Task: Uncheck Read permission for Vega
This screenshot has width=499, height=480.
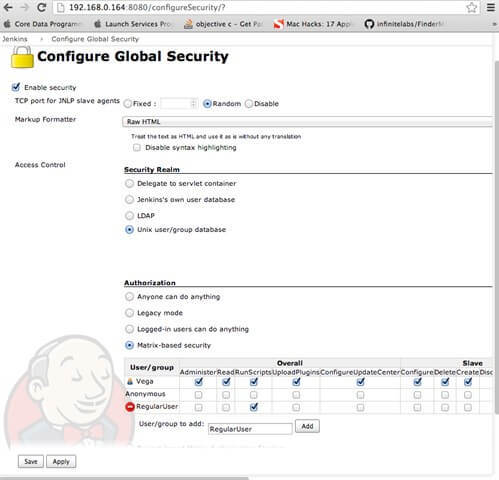Action: point(226,382)
